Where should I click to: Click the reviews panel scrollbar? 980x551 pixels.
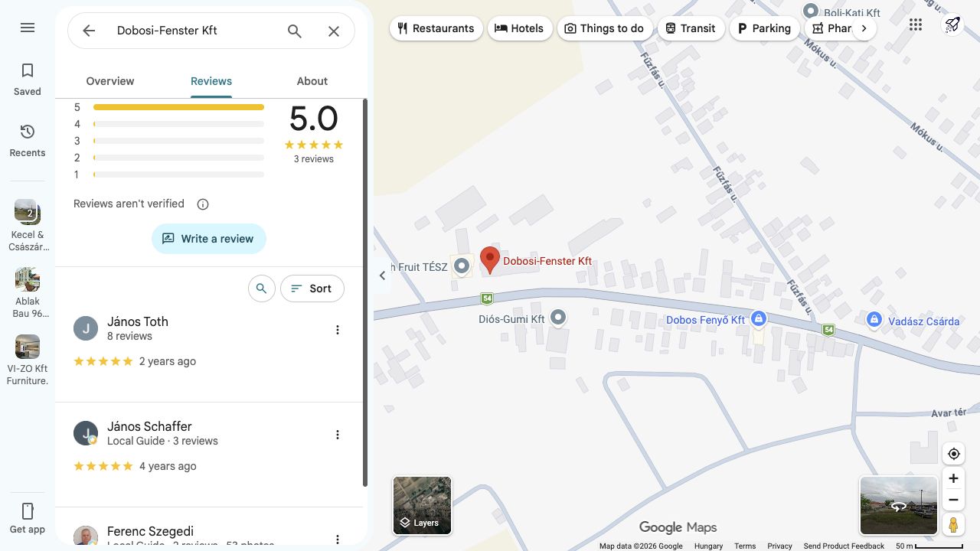[x=365, y=292]
